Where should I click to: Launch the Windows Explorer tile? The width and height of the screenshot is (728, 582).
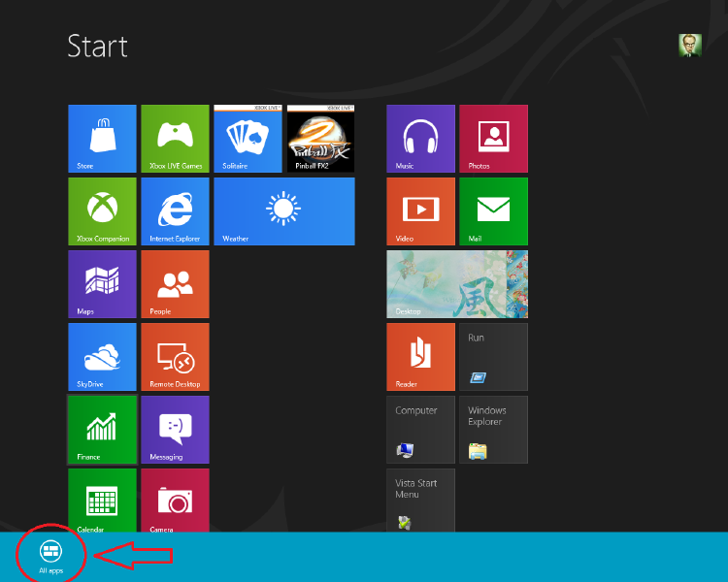pyautogui.click(x=493, y=430)
